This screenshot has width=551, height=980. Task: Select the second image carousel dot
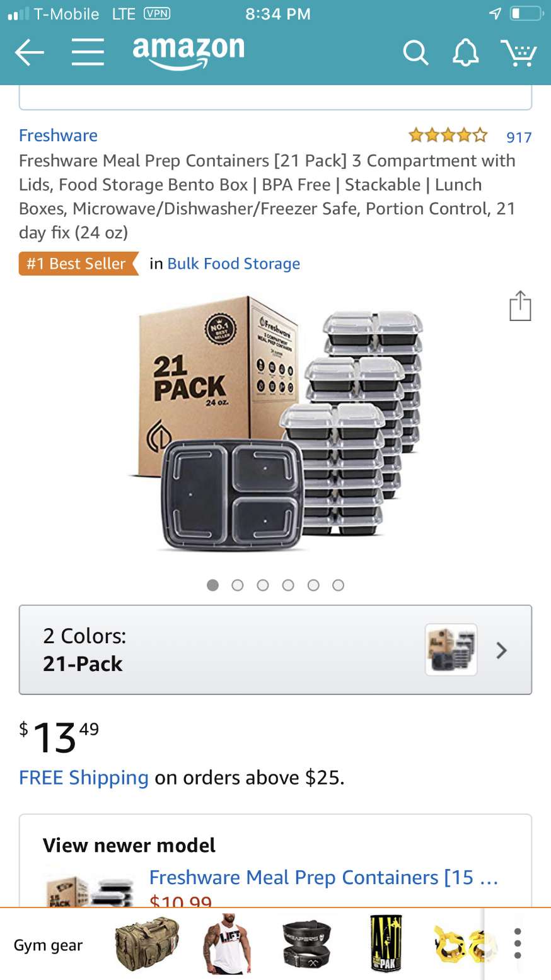click(238, 585)
